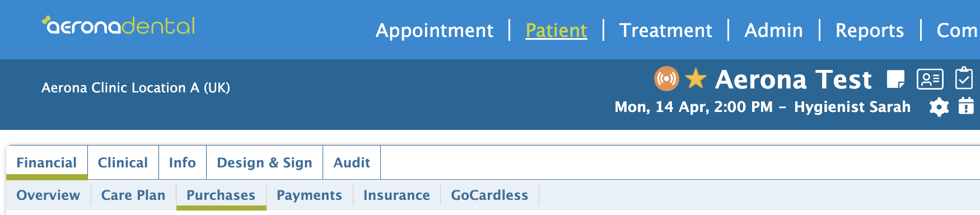The width and height of the screenshot is (980, 215).
Task: Click the Aerona Dental logo
Action: (x=119, y=26)
